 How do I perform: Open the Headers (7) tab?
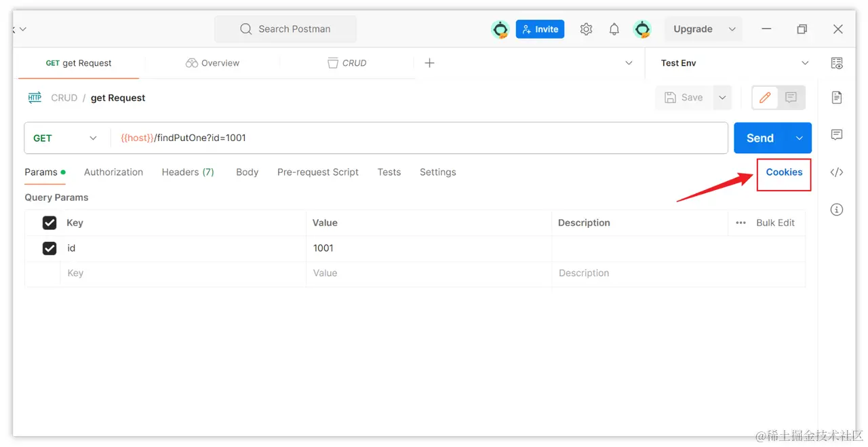click(x=188, y=172)
